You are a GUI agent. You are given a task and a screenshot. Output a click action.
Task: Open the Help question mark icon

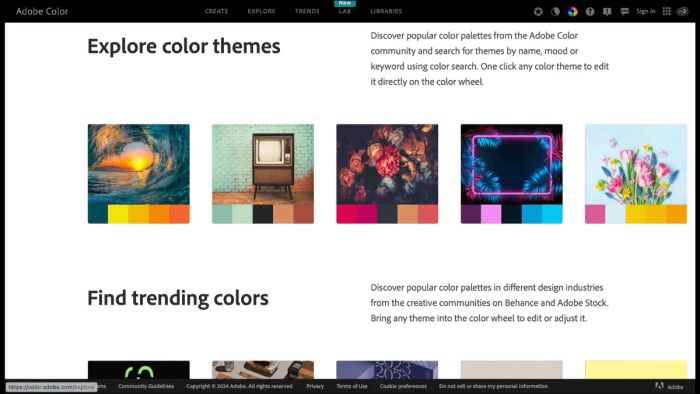[x=590, y=12]
